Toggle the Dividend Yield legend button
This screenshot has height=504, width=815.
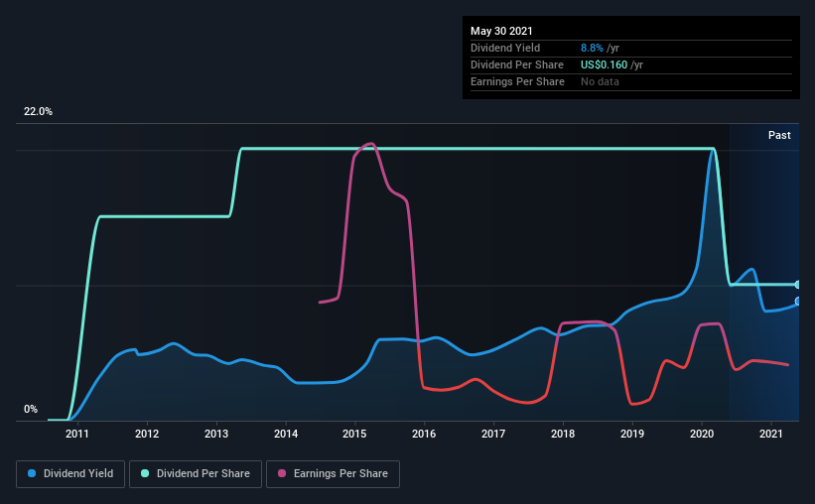point(70,474)
